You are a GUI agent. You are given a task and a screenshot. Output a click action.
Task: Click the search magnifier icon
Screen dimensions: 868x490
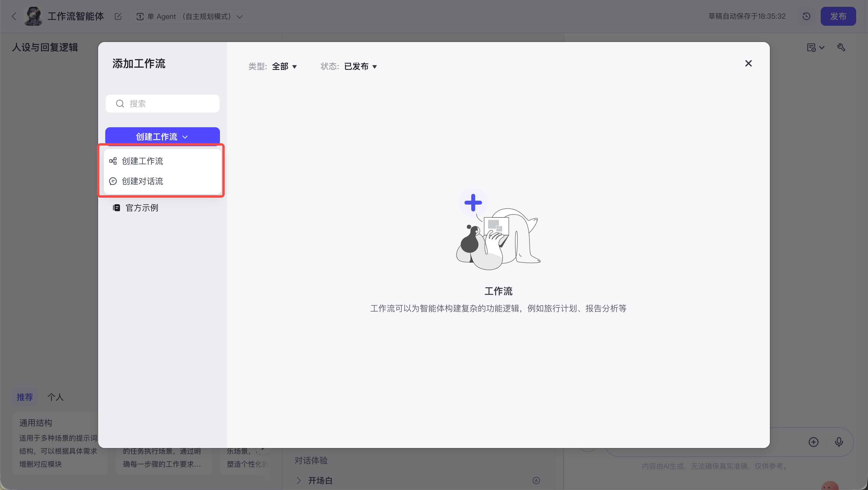(x=120, y=104)
